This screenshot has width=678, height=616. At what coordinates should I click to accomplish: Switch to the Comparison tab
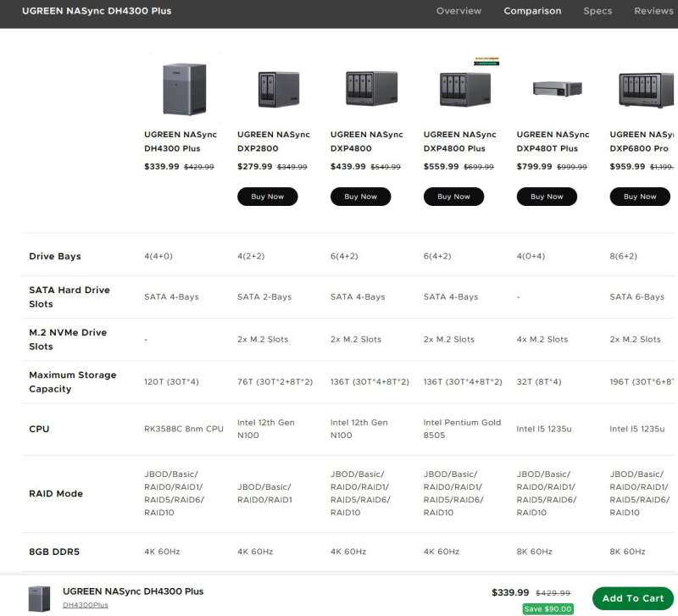(x=532, y=11)
